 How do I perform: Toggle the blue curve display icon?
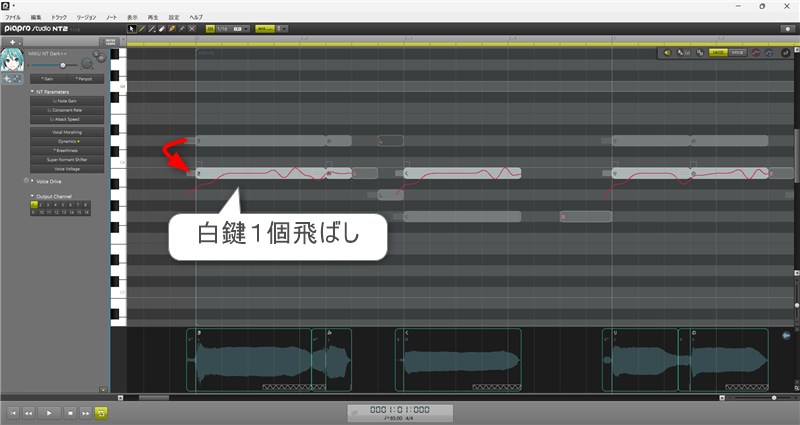(768, 53)
